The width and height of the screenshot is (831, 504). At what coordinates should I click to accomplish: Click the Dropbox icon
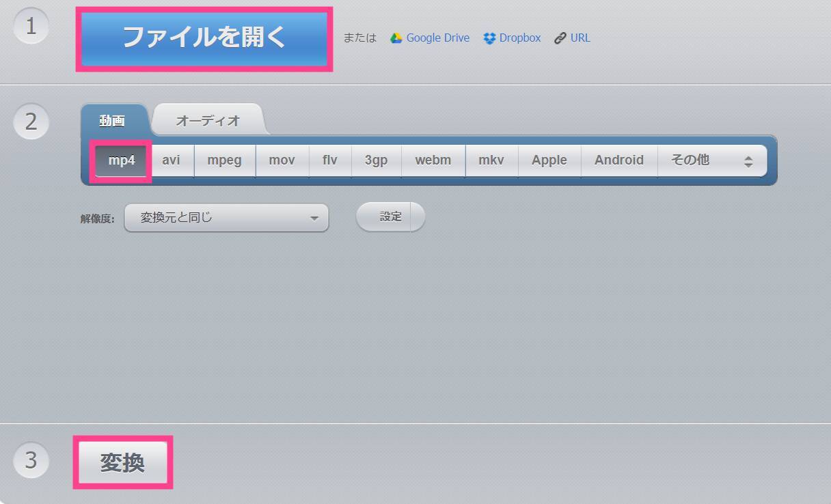[x=489, y=38]
